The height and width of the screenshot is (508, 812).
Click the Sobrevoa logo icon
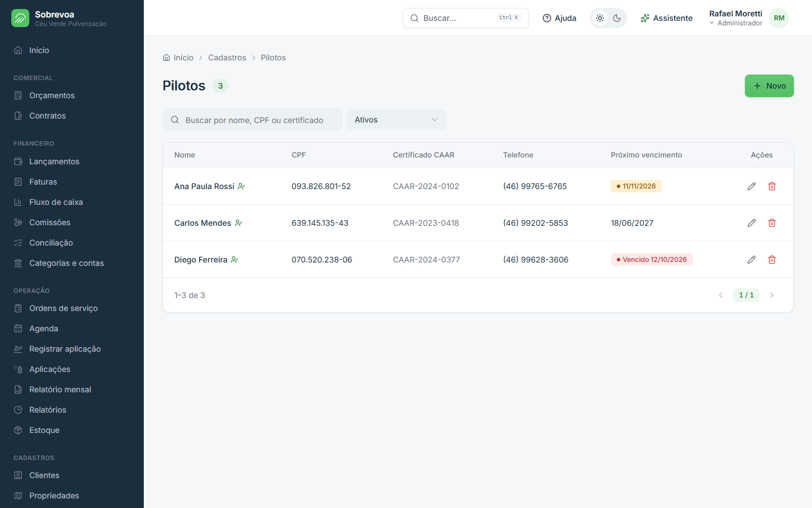(x=20, y=18)
